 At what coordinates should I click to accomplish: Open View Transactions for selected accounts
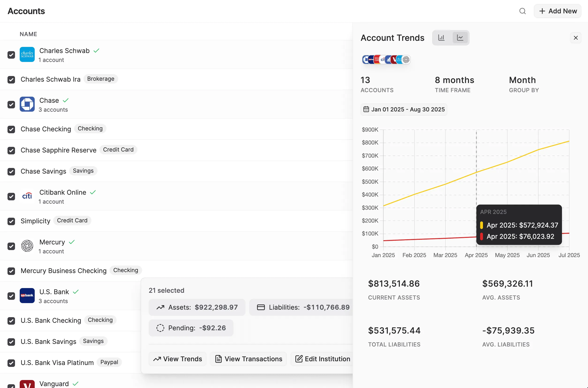click(x=248, y=359)
